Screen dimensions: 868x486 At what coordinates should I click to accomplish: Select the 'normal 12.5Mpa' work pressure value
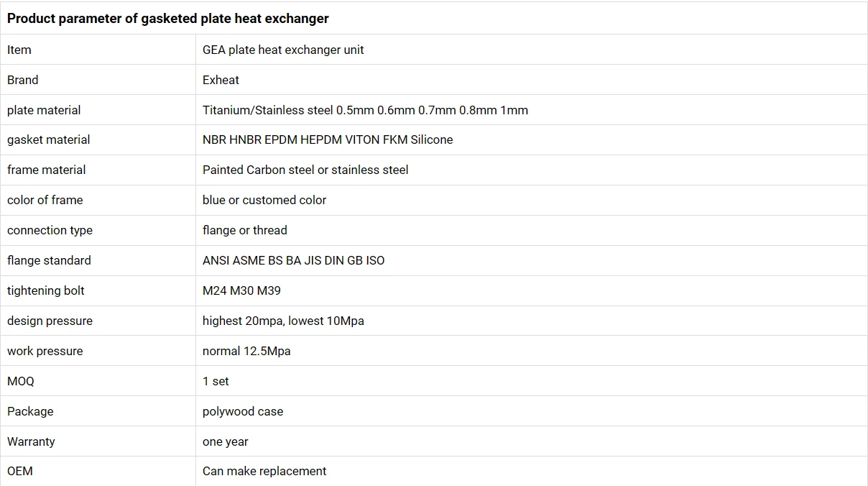[246, 351]
